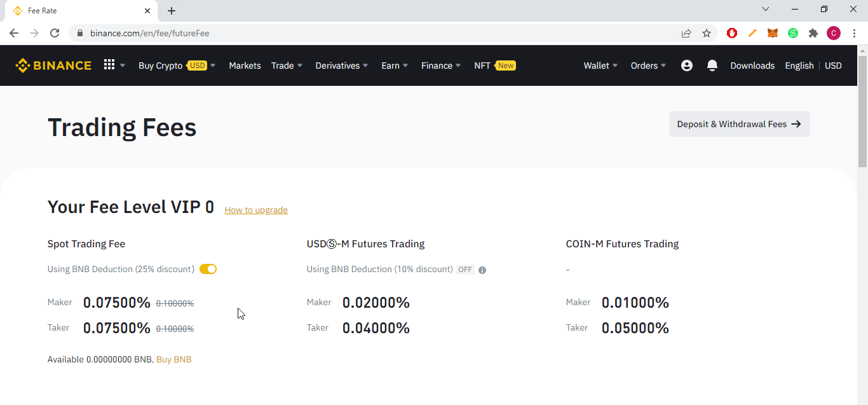Open the apps grid menu icon
The height and width of the screenshot is (405, 868).
[x=109, y=65]
